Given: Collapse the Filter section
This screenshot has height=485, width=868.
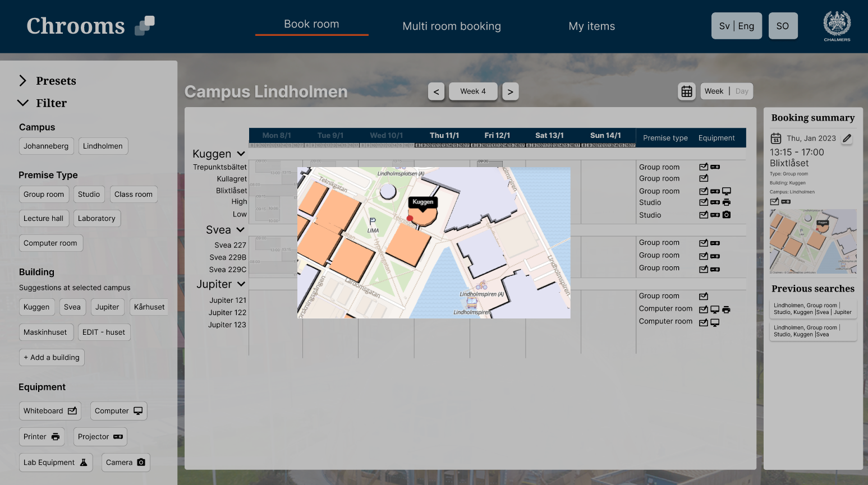Looking at the screenshot, I should point(23,103).
